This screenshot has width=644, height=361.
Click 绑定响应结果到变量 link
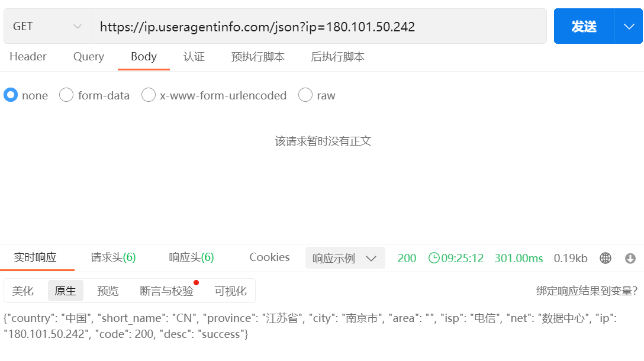[587, 291]
